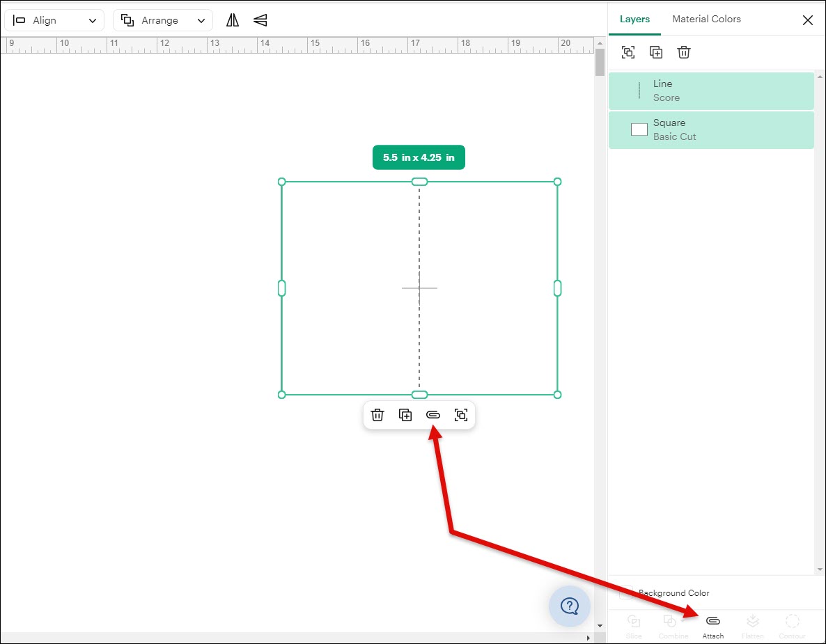Click Group icon in Layers panel header

coord(628,52)
